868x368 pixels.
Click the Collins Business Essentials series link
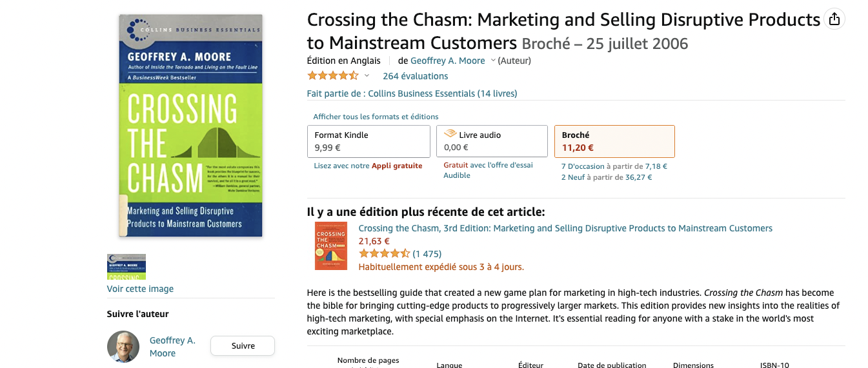pyautogui.click(x=442, y=93)
